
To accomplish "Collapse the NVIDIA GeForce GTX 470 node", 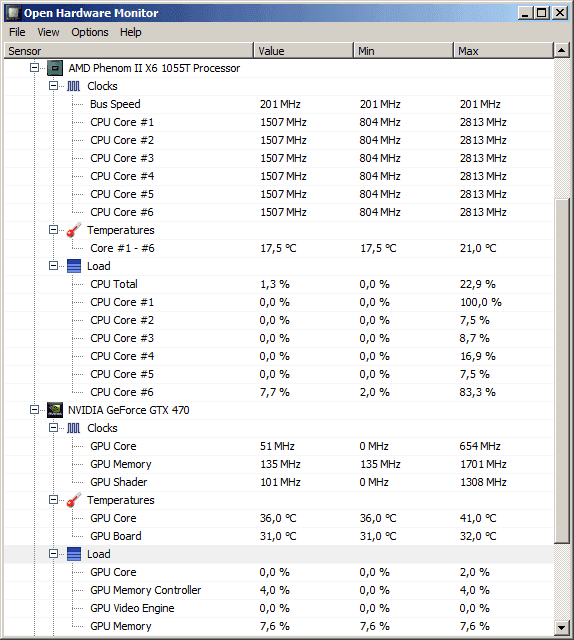I will [35, 409].
